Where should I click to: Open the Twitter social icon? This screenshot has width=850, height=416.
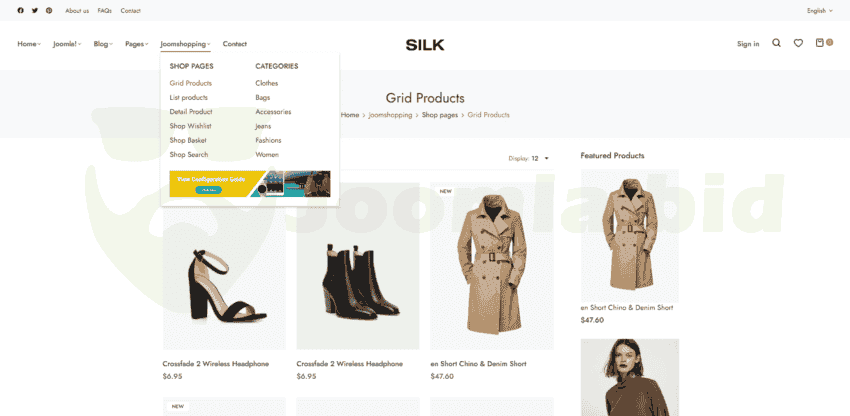point(35,10)
